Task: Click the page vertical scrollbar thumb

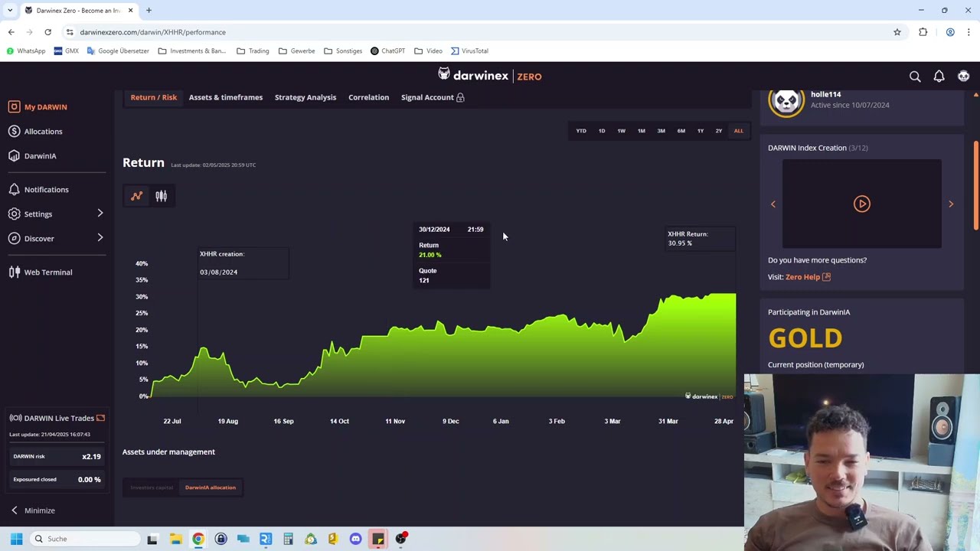Action: (975, 185)
